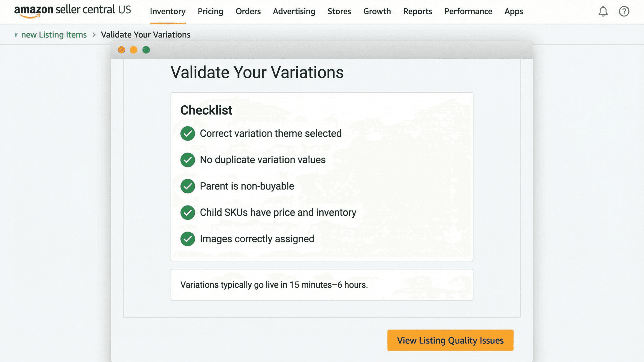644x362 pixels.
Task: Toggle 'Images correctly assigned' check mark
Action: point(187,239)
